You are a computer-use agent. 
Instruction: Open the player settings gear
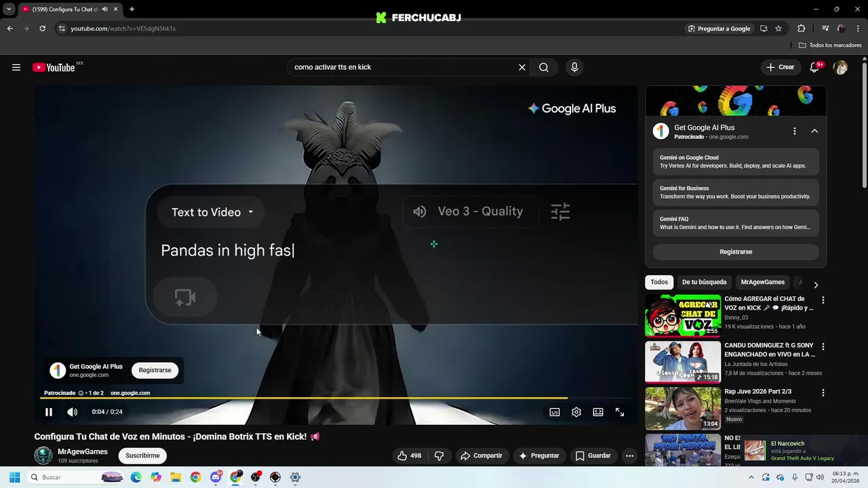point(576,412)
